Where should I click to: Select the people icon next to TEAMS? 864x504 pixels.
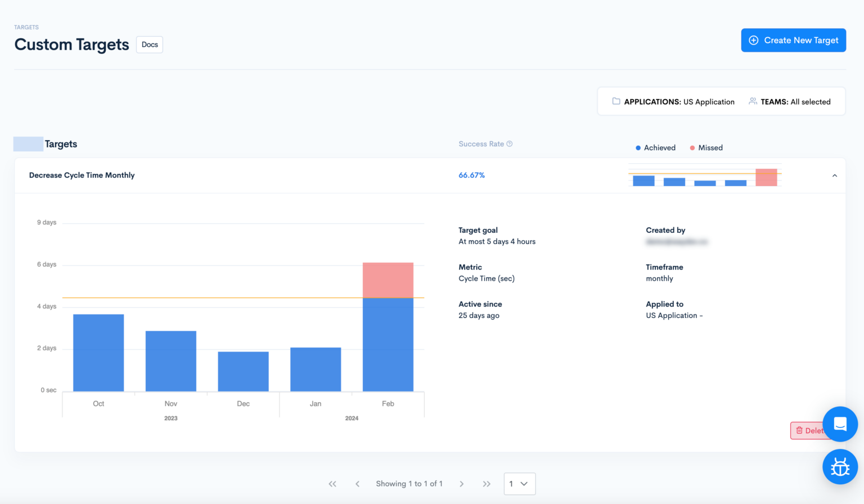tap(753, 101)
